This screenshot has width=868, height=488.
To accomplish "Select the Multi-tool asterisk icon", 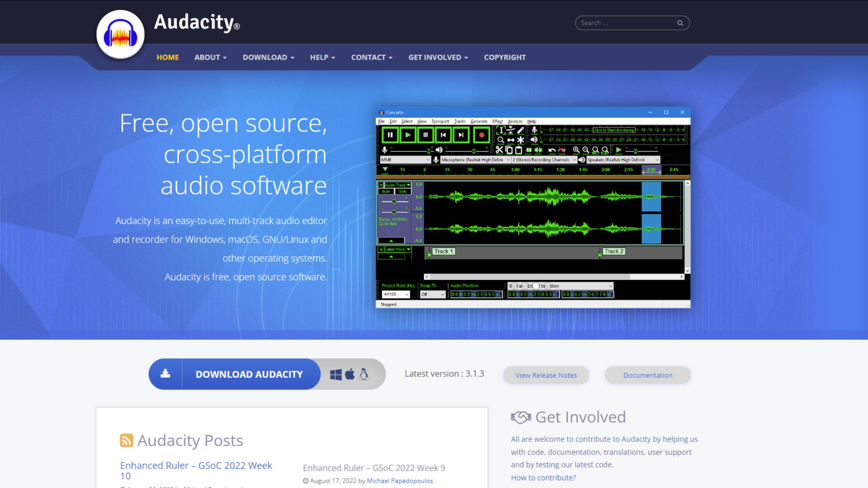I will pyautogui.click(x=521, y=140).
